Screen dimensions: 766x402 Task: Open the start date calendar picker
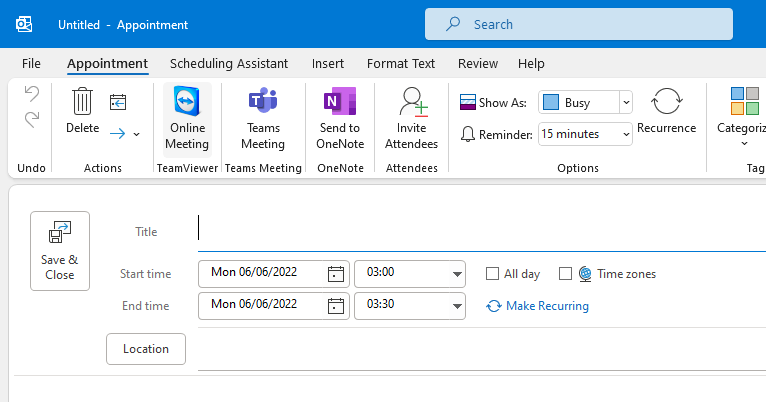click(x=336, y=274)
